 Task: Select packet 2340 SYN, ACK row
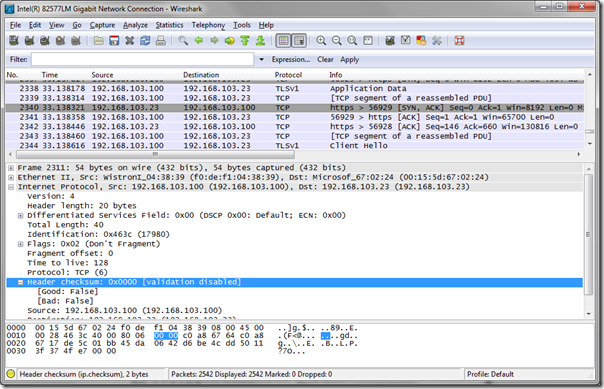(295, 107)
